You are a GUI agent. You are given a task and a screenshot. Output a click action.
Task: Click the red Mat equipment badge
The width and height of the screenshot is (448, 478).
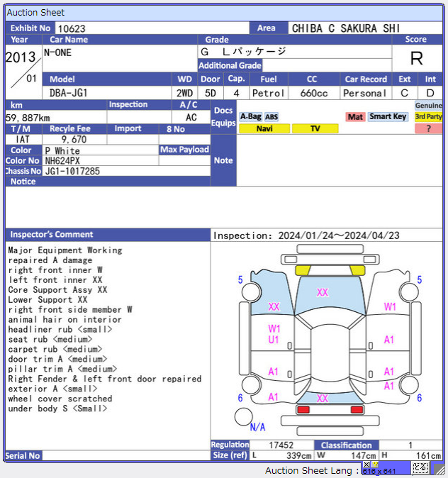point(355,117)
